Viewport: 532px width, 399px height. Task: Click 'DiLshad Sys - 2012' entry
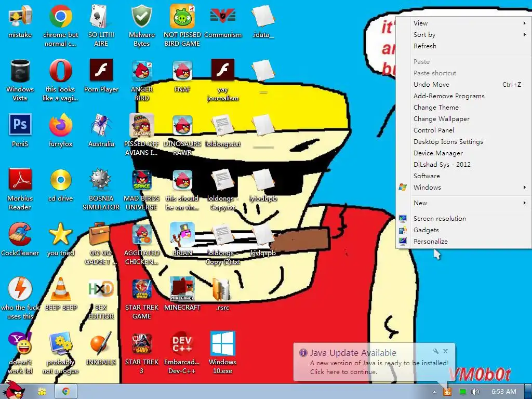point(463,165)
